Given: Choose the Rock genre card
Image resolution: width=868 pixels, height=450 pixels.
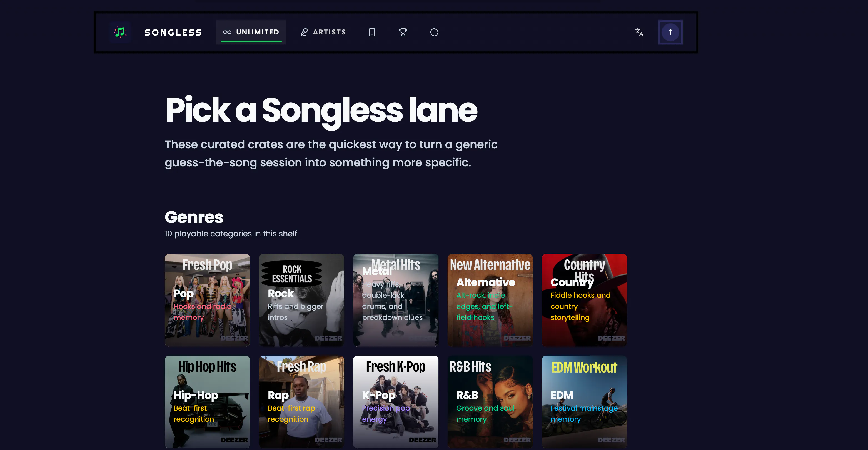Looking at the screenshot, I should (x=301, y=300).
